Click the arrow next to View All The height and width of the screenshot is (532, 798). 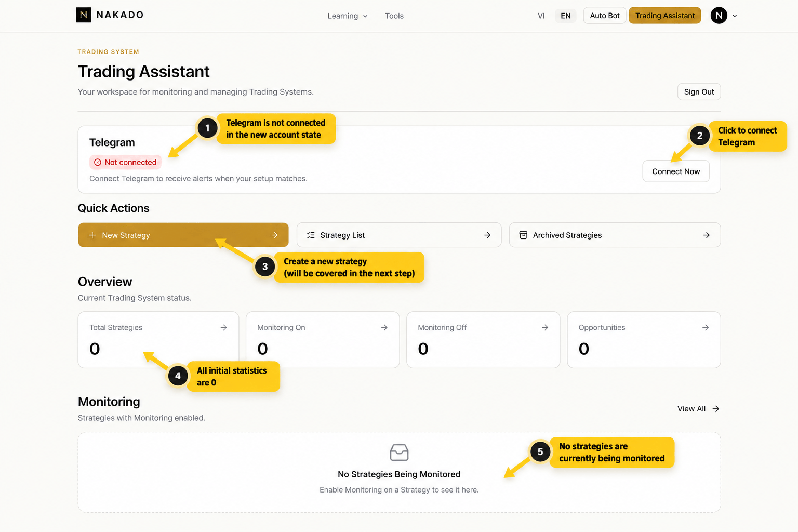[x=716, y=409]
